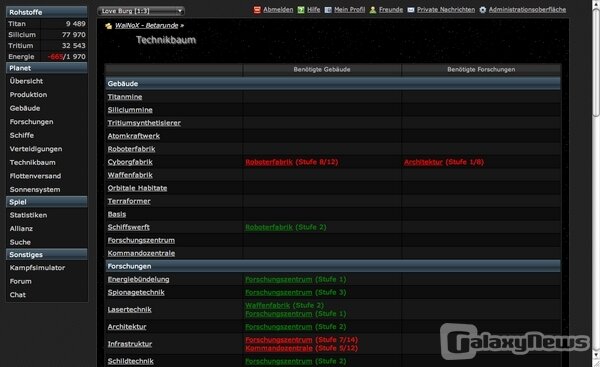600x367 pixels.
Task: Open the Love Burg planet dropdown
Action: pyautogui.click(x=141, y=11)
